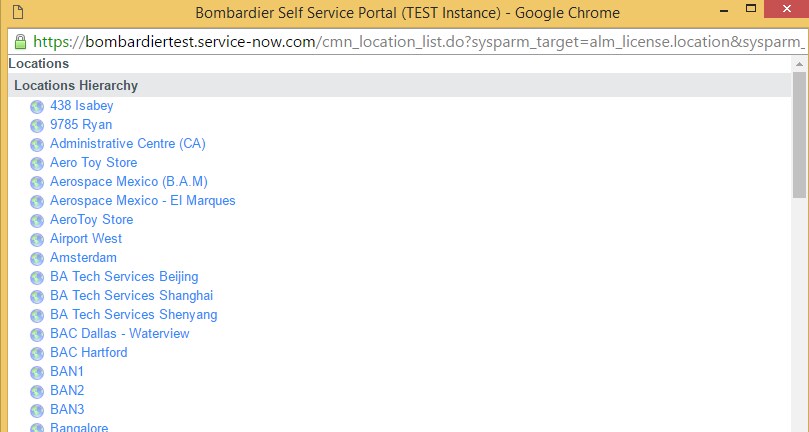Click the green padlock in address bar
The image size is (809, 432).
20,41
